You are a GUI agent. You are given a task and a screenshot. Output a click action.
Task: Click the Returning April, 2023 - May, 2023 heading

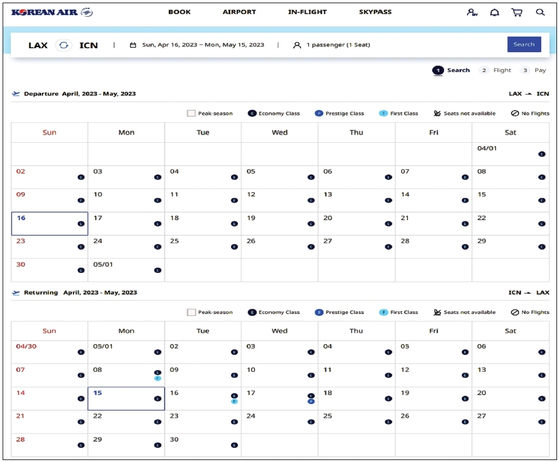[x=81, y=293]
